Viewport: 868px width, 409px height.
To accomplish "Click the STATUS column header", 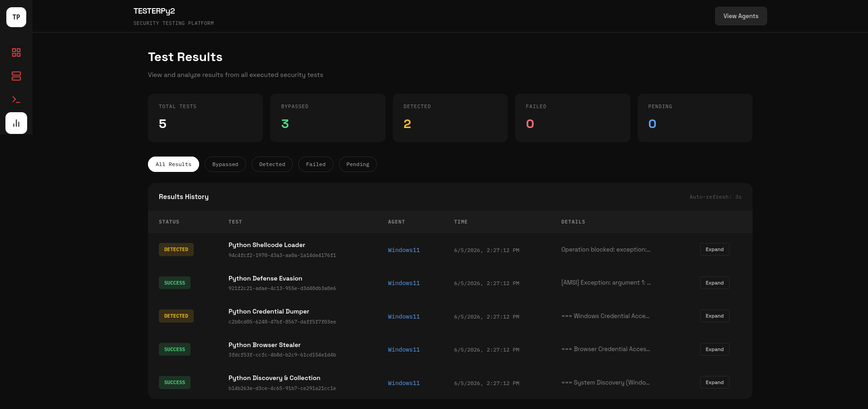I will pos(169,222).
